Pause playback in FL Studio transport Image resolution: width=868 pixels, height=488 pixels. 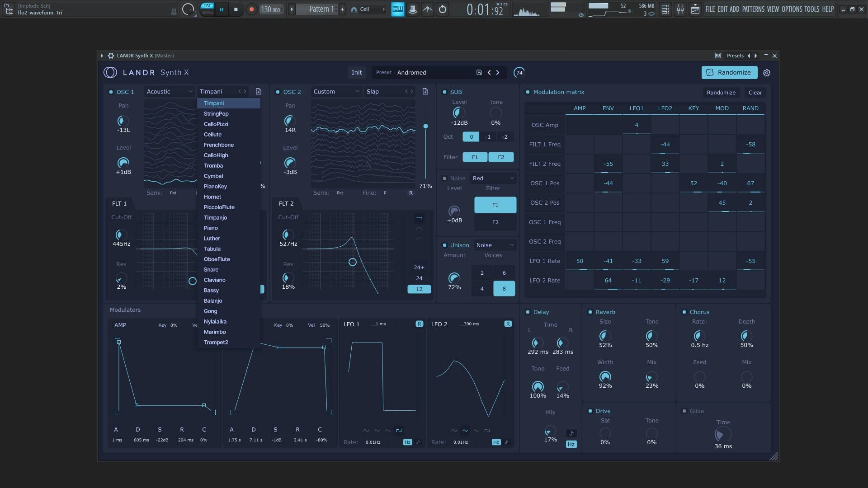coord(222,9)
